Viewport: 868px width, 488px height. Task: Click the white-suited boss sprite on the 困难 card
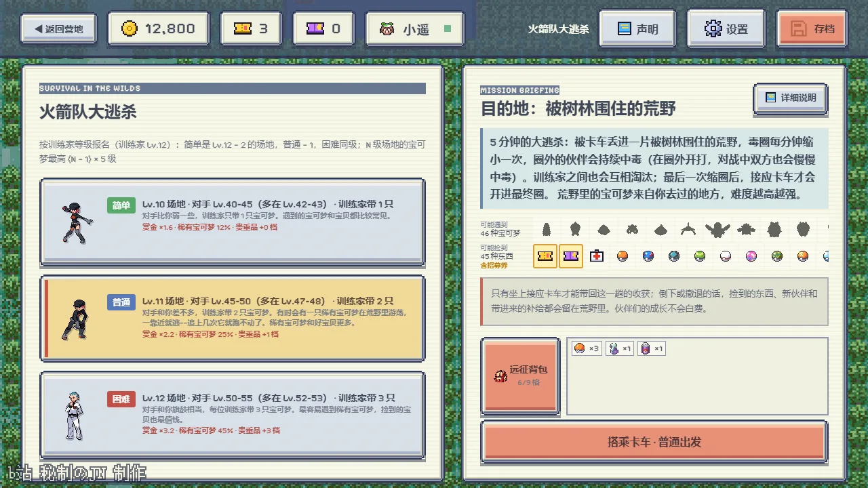[x=73, y=415]
